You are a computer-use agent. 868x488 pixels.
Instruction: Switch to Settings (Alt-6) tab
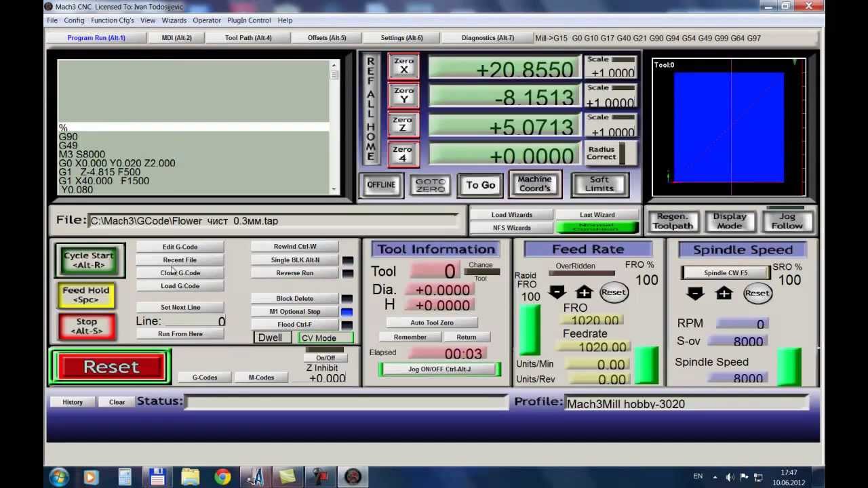[x=401, y=38]
